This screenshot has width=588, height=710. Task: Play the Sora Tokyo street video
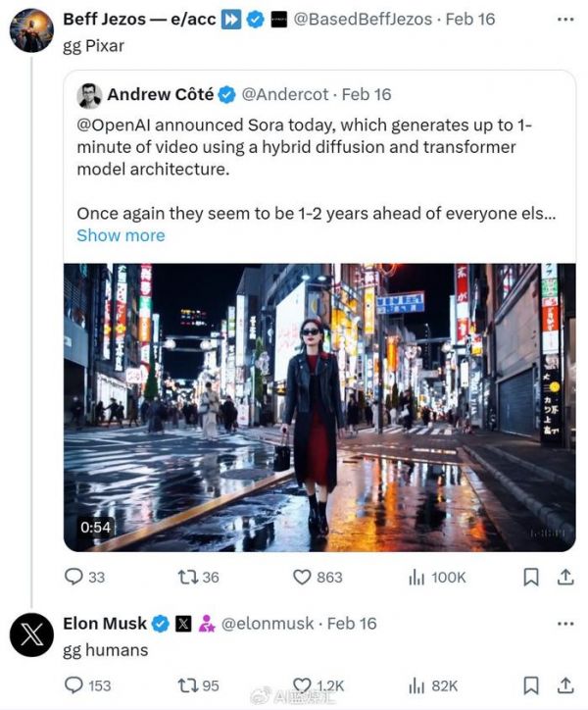click(x=319, y=407)
